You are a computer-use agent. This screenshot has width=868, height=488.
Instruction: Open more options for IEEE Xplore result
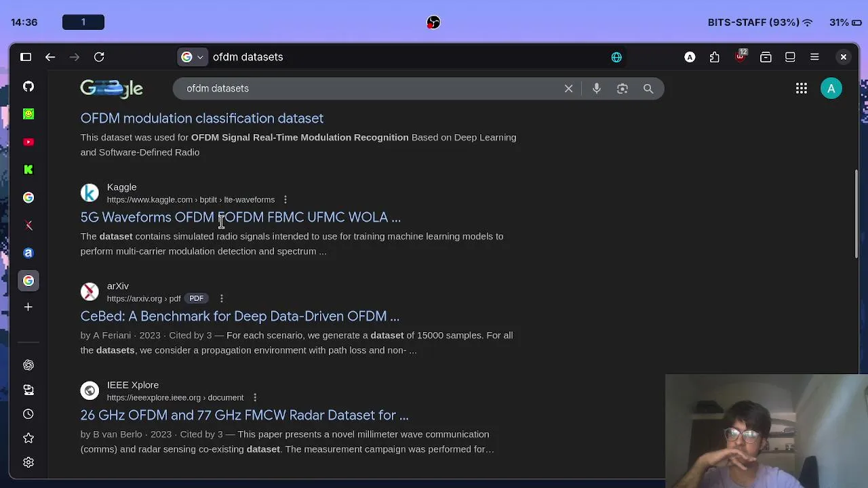pyautogui.click(x=255, y=397)
